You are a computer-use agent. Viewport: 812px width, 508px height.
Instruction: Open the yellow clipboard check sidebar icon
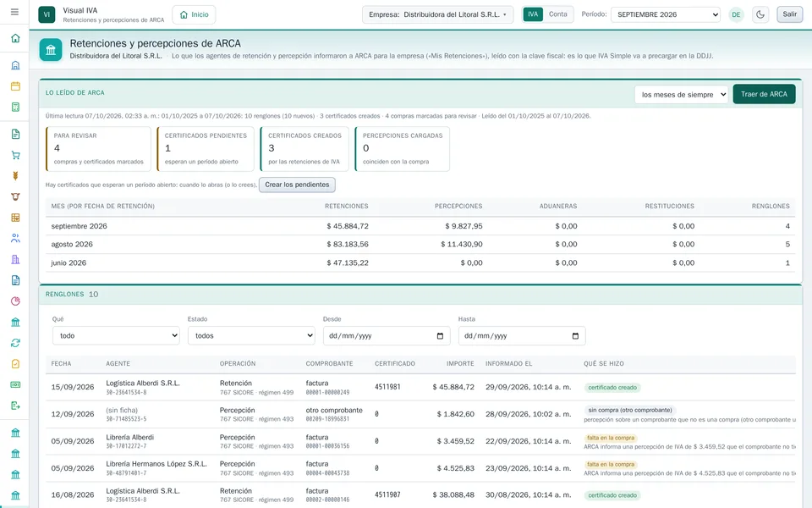tap(15, 364)
